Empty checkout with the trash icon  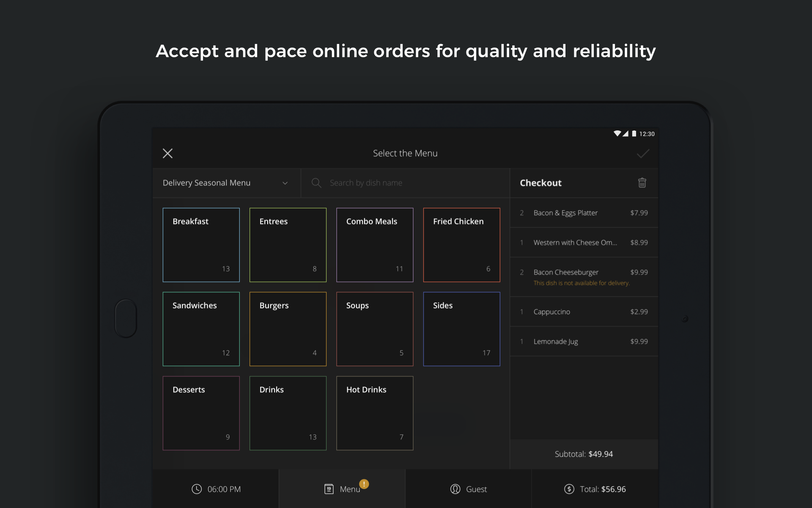pyautogui.click(x=642, y=182)
